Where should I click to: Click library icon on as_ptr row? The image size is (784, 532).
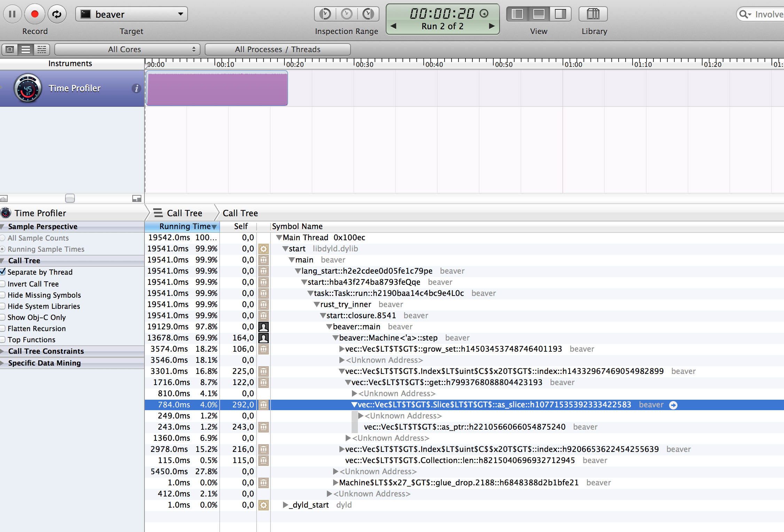pyautogui.click(x=264, y=427)
